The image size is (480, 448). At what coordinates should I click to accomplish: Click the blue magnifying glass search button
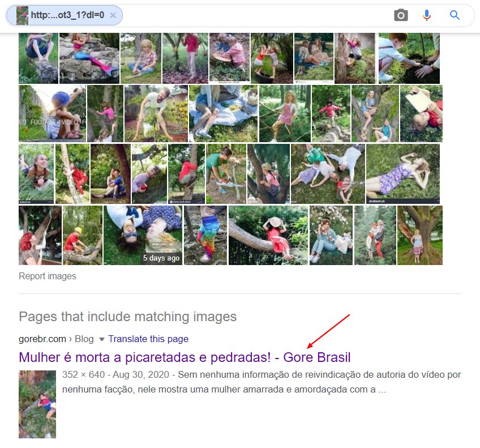[455, 15]
